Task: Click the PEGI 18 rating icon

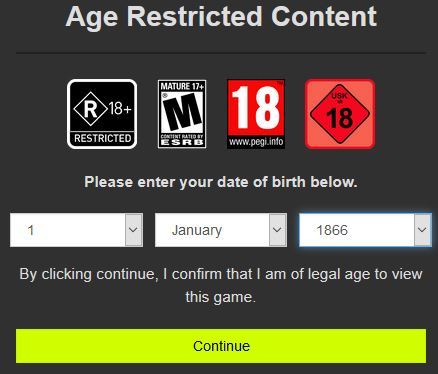Action: click(x=256, y=114)
